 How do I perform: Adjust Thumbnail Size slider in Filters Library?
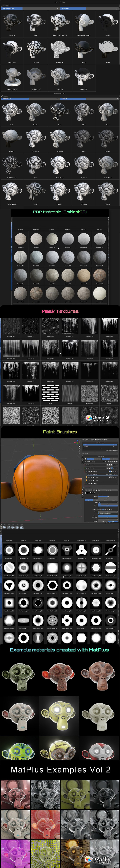30,8
